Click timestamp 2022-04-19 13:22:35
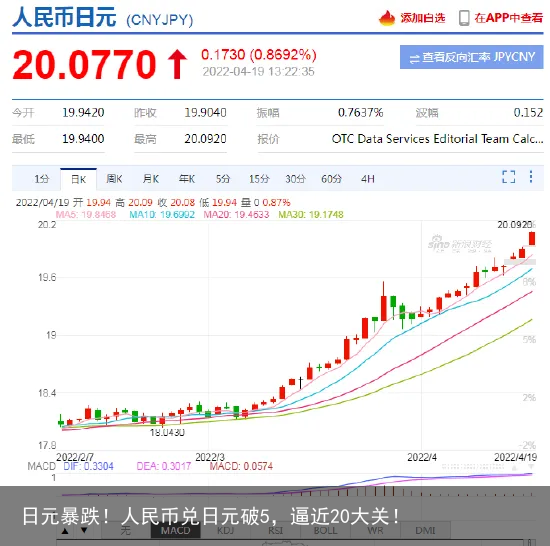This screenshot has height=546, width=550. 259,72
